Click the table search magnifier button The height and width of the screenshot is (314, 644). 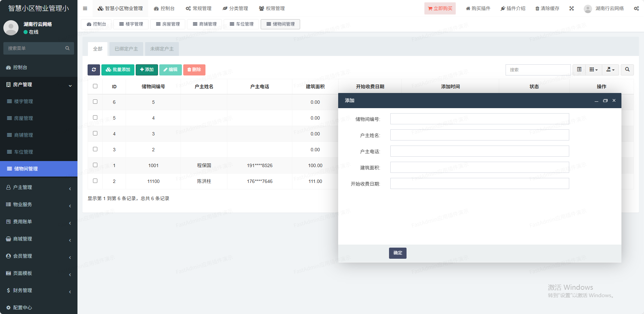(627, 70)
